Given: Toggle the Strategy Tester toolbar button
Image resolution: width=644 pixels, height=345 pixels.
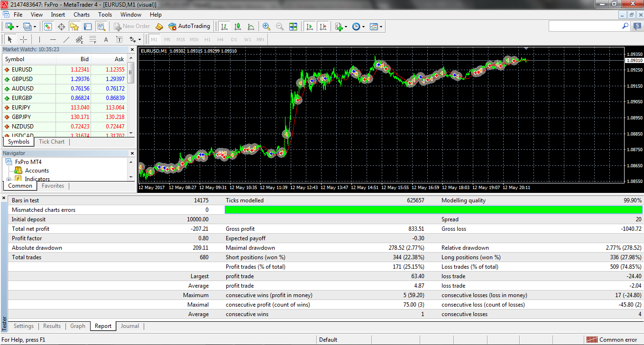Looking at the screenshot, I should [101, 27].
